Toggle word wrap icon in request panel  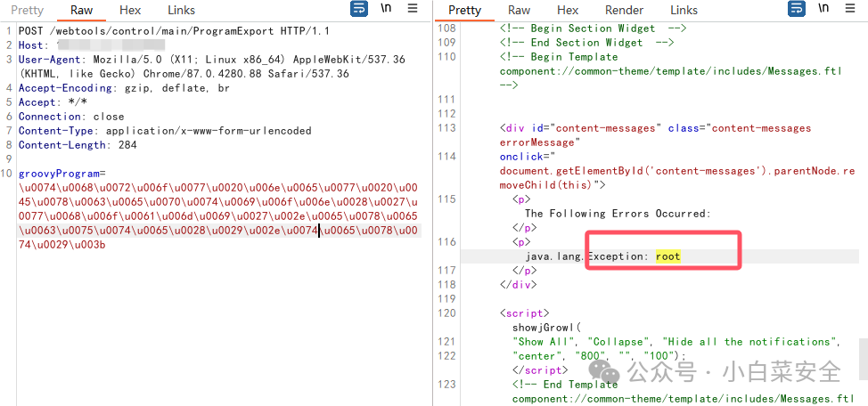click(x=359, y=9)
